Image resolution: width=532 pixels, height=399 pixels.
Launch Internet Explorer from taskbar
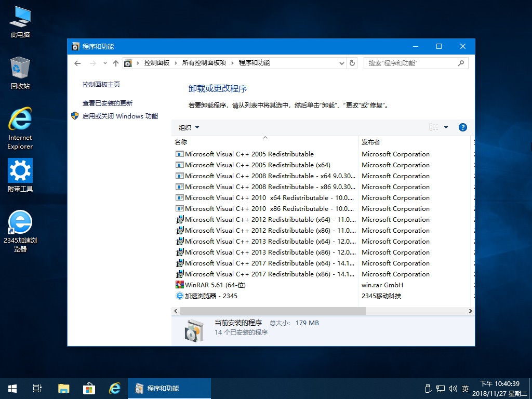coord(115,389)
